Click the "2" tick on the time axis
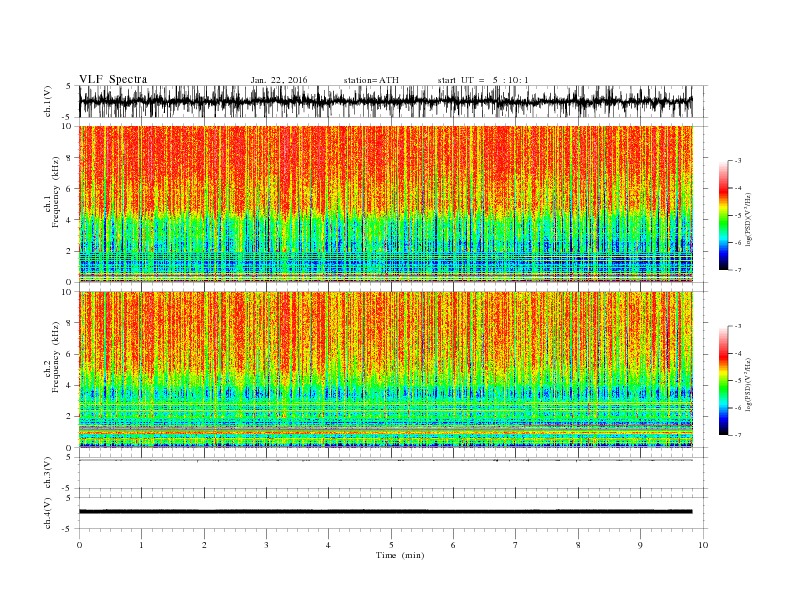Screen dimensions: 792x612 tap(204, 545)
